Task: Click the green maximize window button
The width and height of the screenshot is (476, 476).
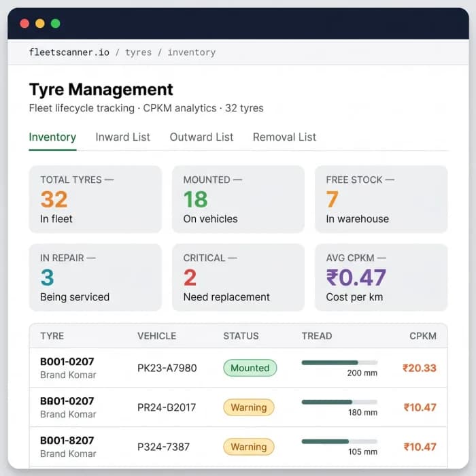Action: point(56,23)
